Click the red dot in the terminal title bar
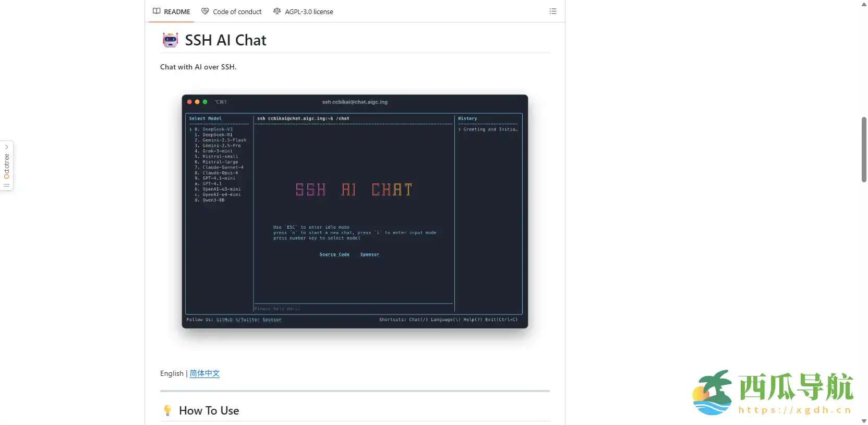The height and width of the screenshot is (425, 868). pos(189,102)
